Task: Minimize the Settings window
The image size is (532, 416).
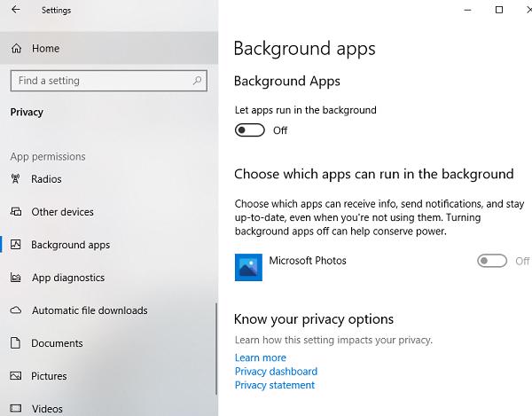Action: (x=467, y=10)
